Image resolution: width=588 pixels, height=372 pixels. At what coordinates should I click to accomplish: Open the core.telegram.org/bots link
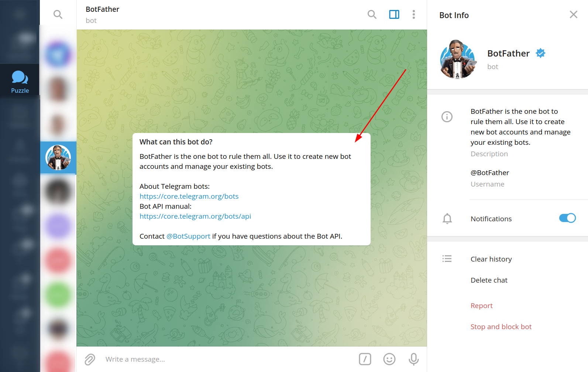click(189, 196)
